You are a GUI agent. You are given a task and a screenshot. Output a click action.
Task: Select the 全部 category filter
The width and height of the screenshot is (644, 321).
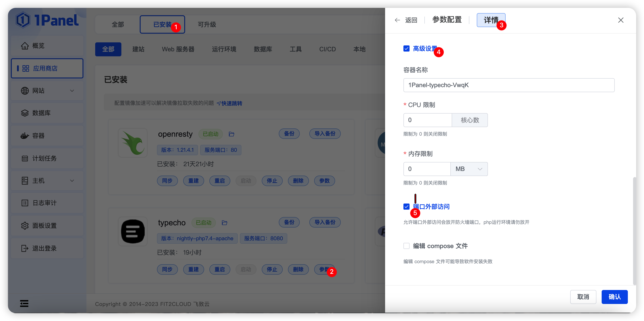pos(108,49)
